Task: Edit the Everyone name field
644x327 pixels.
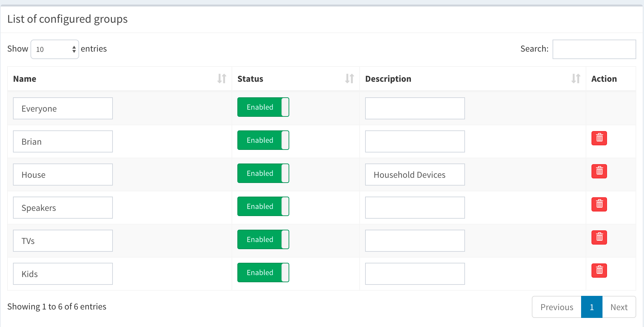Action: (x=63, y=108)
